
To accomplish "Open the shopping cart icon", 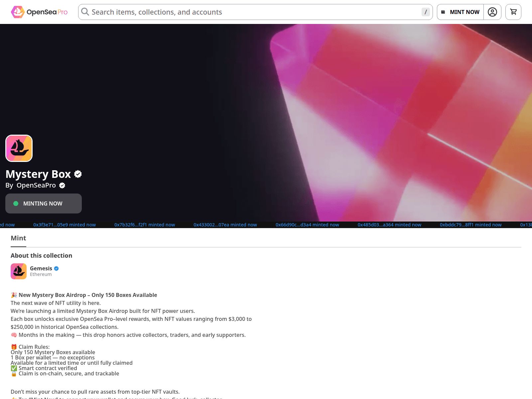I will tap(513, 12).
